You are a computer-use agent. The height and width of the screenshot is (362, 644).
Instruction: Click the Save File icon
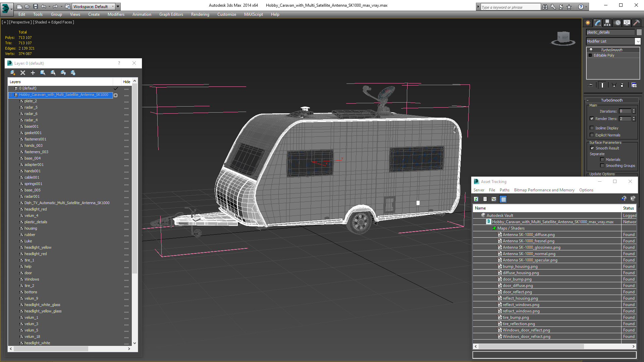tap(35, 6)
